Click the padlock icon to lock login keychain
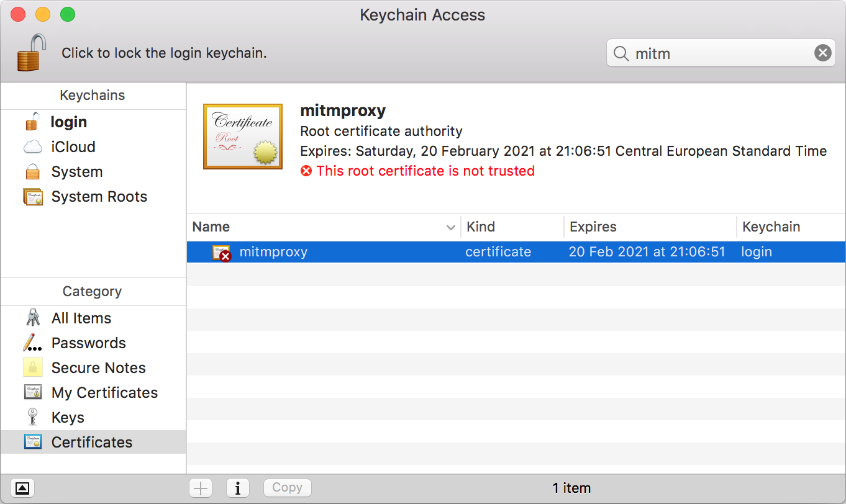Image resolution: width=846 pixels, height=504 pixels. tap(31, 53)
